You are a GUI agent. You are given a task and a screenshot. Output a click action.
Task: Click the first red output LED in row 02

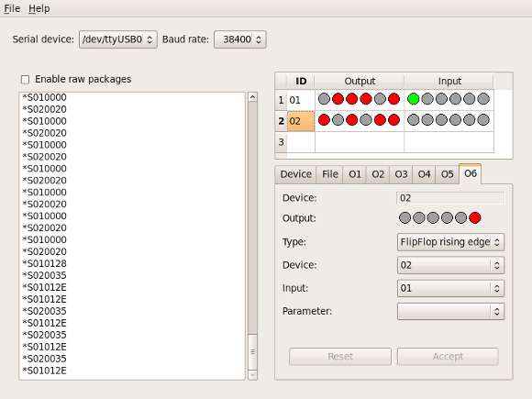(x=324, y=120)
